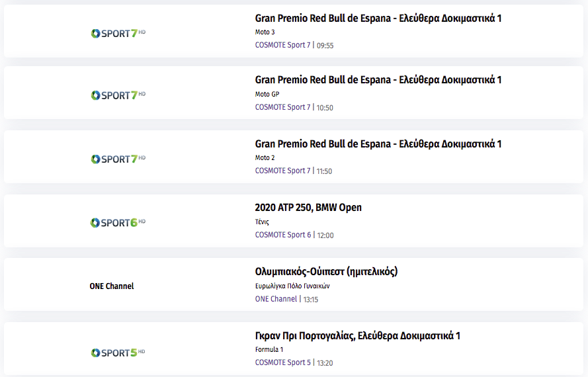This screenshot has width=588, height=377.
Task: Click the Sport6 HD channel logo
Action: coord(118,223)
